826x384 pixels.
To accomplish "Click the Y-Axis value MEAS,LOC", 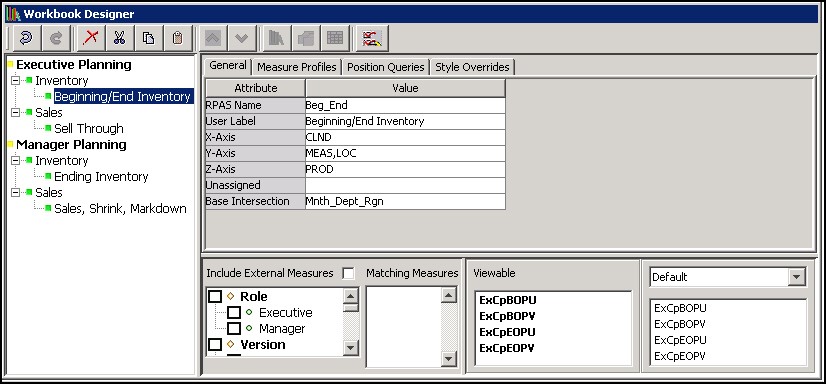I will [x=405, y=153].
